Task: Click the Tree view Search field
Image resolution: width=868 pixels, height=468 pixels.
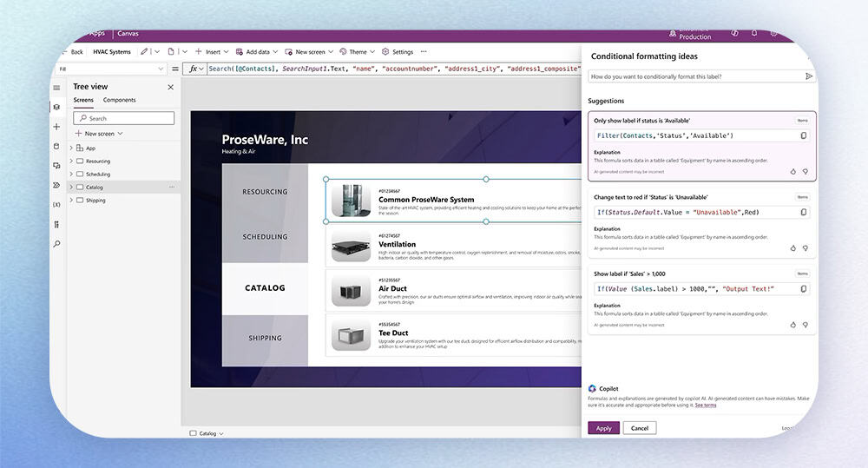Action: [124, 118]
